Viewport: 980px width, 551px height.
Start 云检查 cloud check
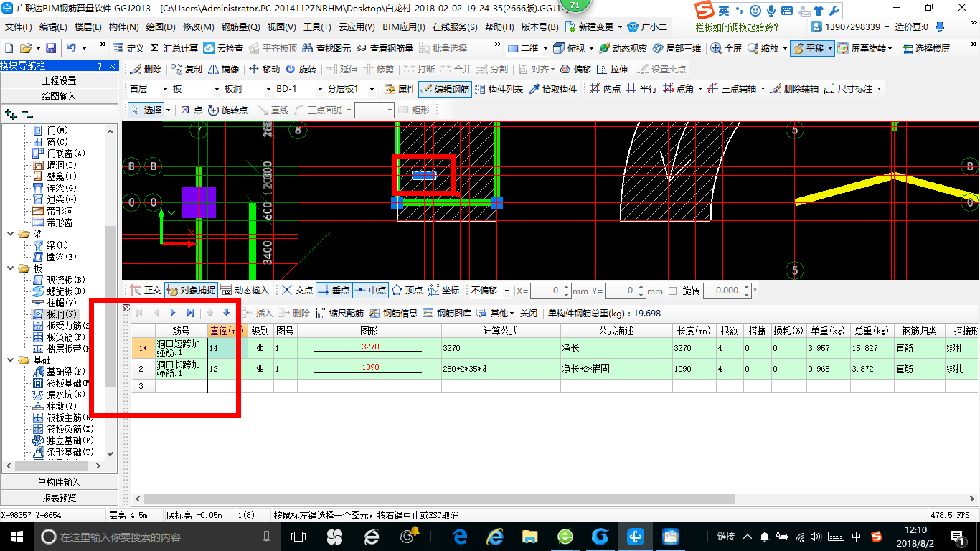click(223, 48)
